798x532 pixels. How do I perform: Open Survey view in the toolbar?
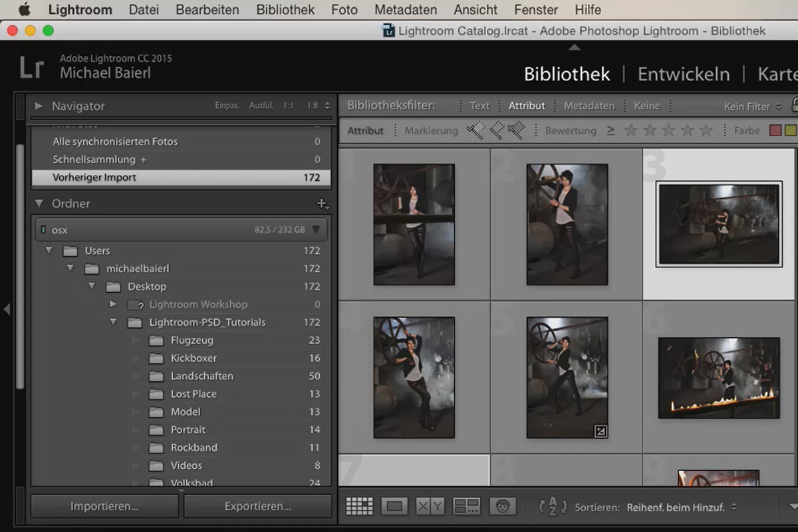point(466,506)
